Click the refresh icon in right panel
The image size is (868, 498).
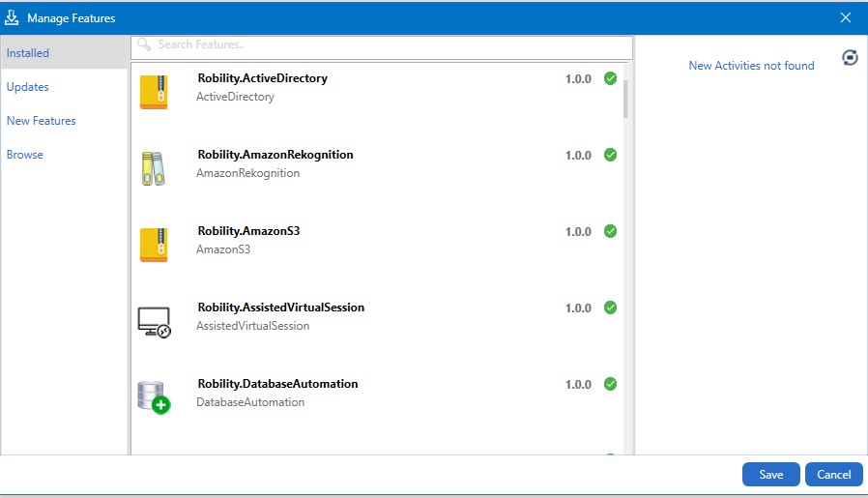pos(850,58)
